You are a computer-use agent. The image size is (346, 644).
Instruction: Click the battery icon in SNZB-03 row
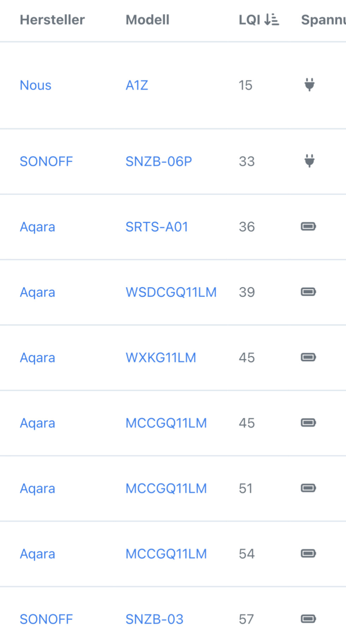click(308, 619)
